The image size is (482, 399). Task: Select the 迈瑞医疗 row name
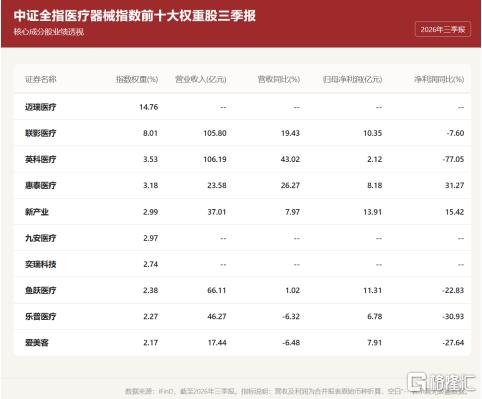(41, 107)
